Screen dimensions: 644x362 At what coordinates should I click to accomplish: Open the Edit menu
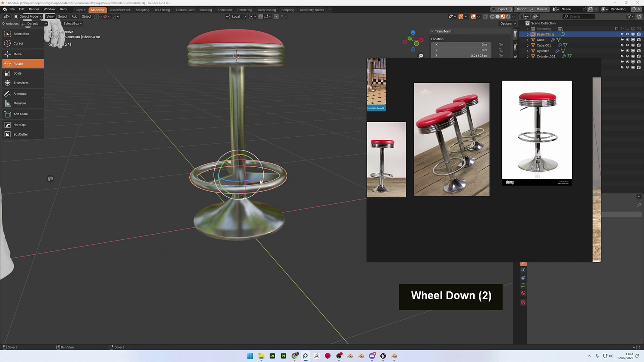[22, 9]
